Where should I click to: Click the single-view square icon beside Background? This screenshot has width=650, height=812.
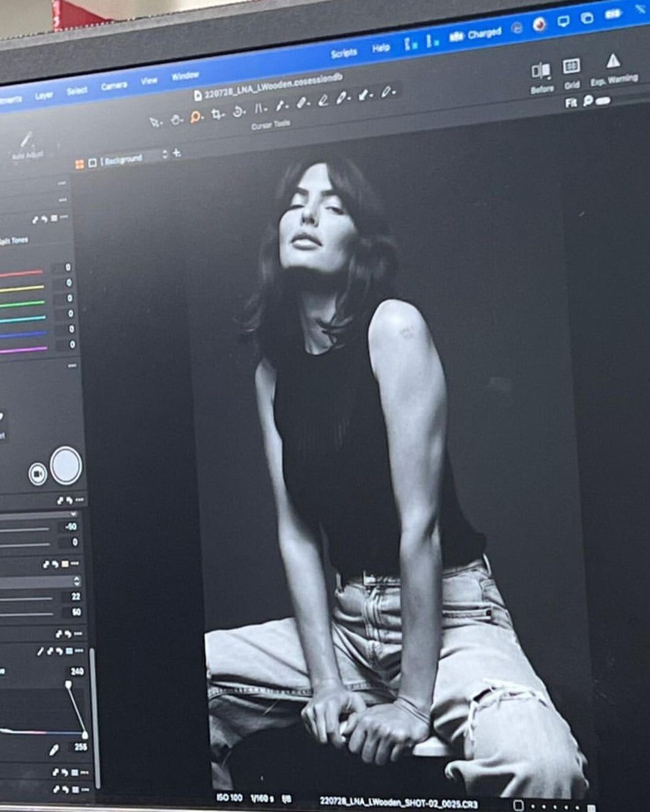tap(92, 162)
